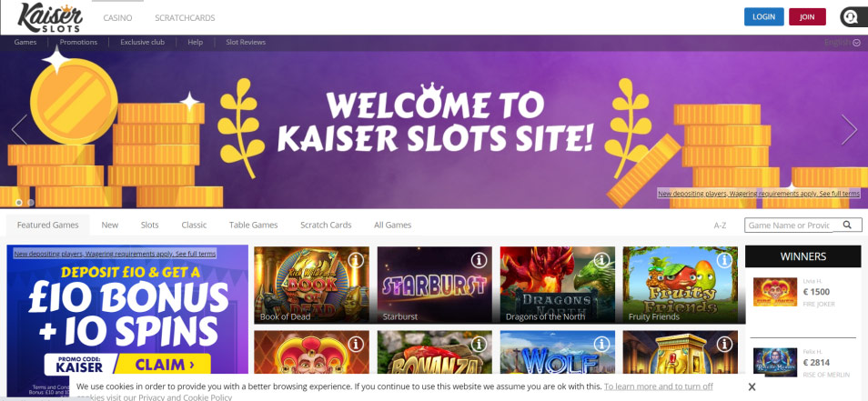Select the second carousel dot
The image size is (868, 401).
pos(31,203)
